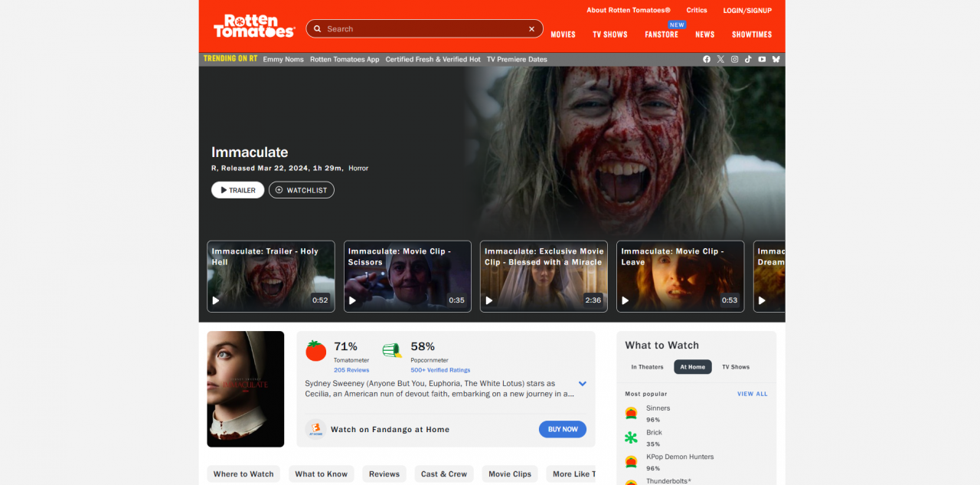The height and width of the screenshot is (485, 980).
Task: Open the MOVIES menu
Action: pos(563,34)
